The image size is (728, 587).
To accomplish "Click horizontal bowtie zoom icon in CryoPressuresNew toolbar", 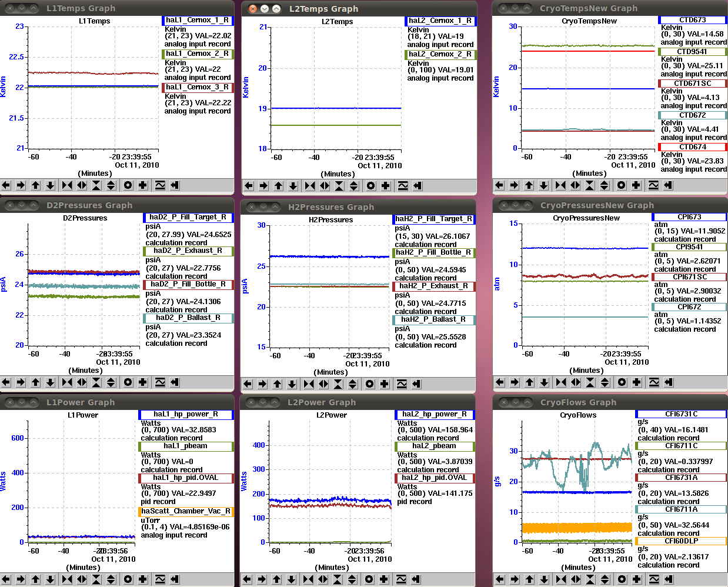I will [x=561, y=382].
